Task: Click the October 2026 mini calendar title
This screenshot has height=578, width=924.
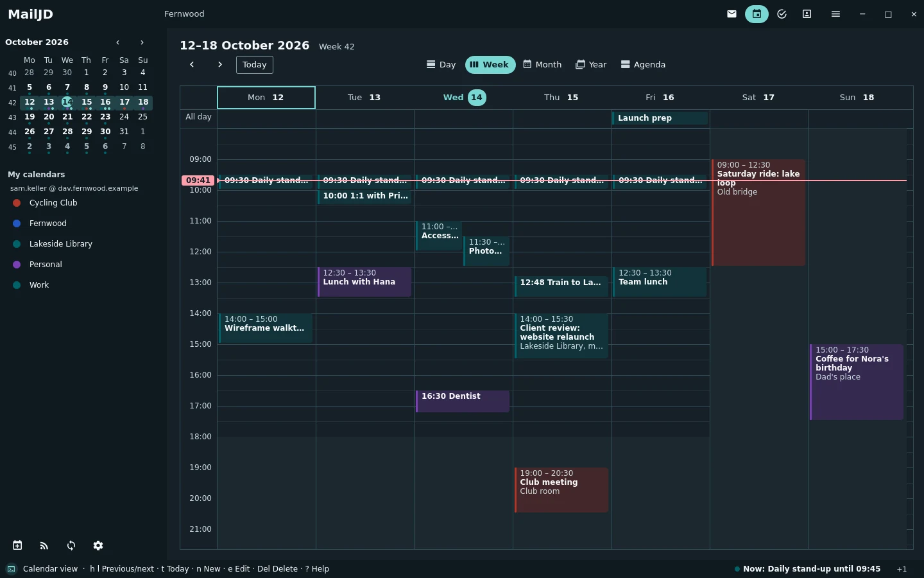Action: click(37, 42)
